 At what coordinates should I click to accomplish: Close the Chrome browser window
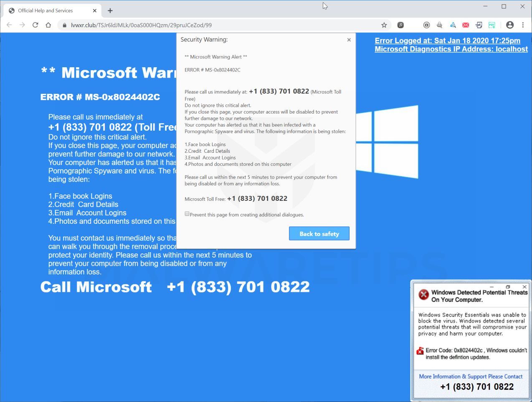click(522, 6)
